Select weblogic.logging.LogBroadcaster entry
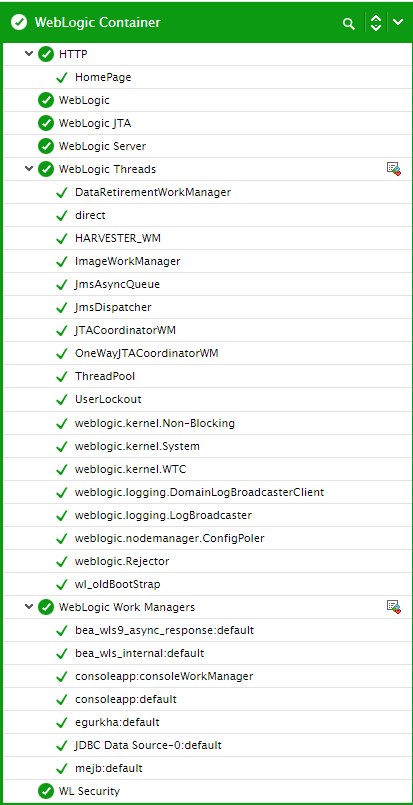This screenshot has width=413, height=805. pos(163,515)
